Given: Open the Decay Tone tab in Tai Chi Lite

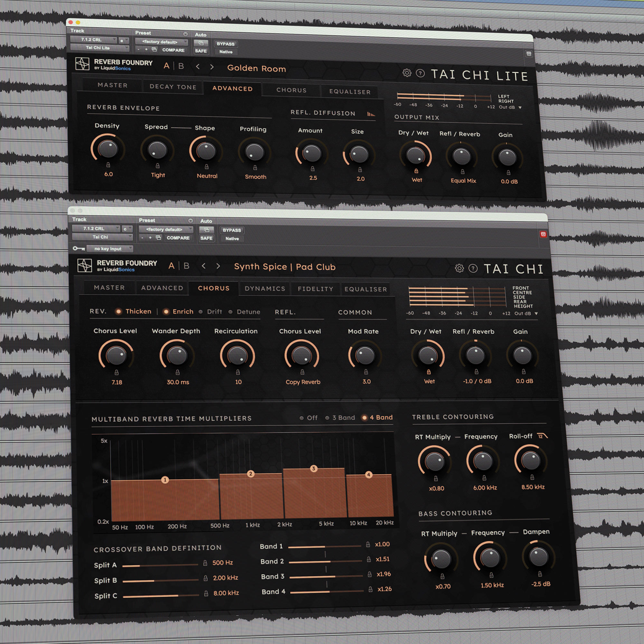Looking at the screenshot, I should point(173,87).
